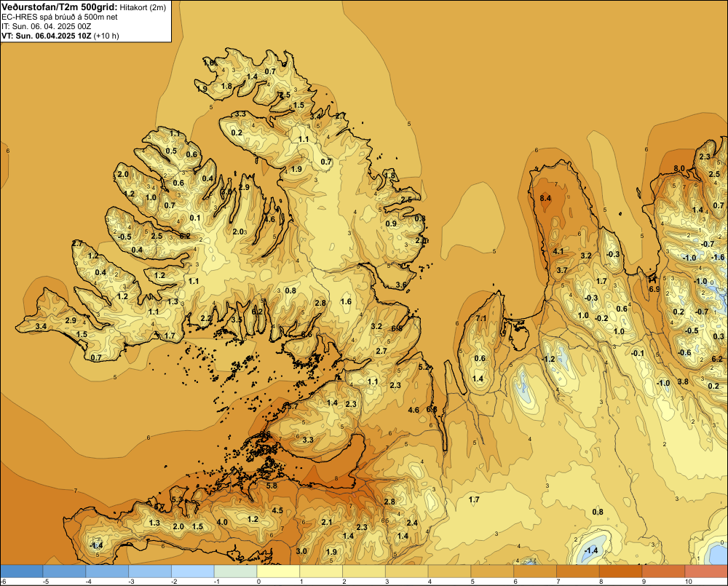Click the -0.1 temperature value on the map
The image size is (728, 586).
(638, 353)
